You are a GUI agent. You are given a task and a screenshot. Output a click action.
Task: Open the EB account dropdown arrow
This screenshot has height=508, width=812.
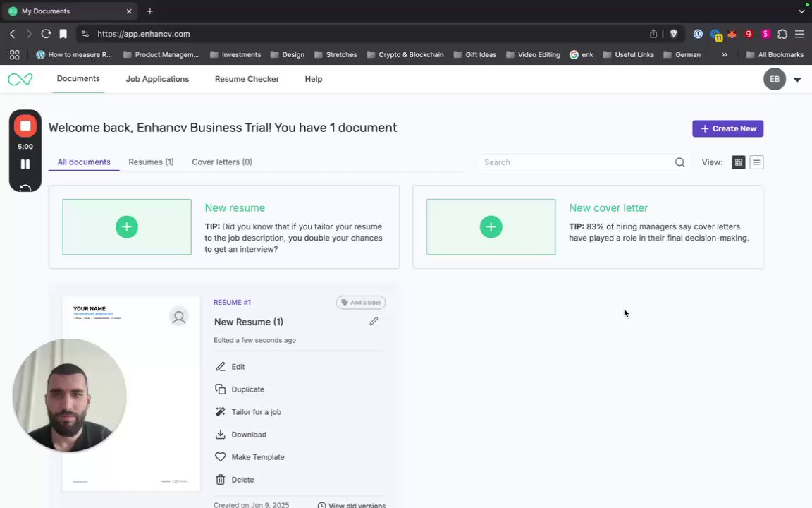797,80
